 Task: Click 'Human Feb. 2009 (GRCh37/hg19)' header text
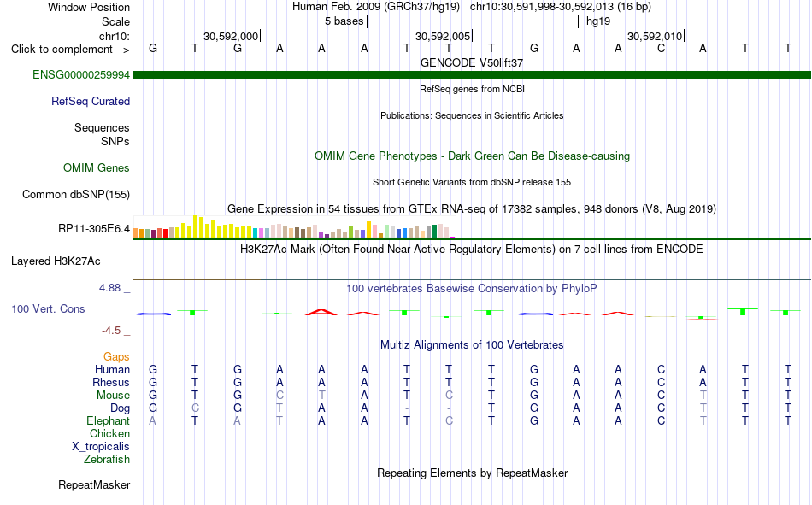[x=376, y=7]
